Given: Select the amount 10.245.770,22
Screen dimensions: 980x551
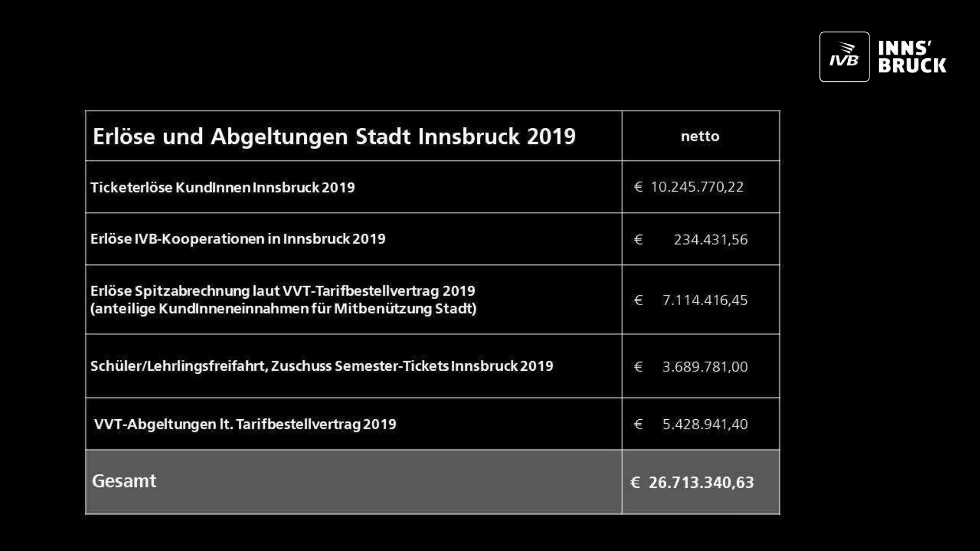Looking at the screenshot, I should pos(697,187).
